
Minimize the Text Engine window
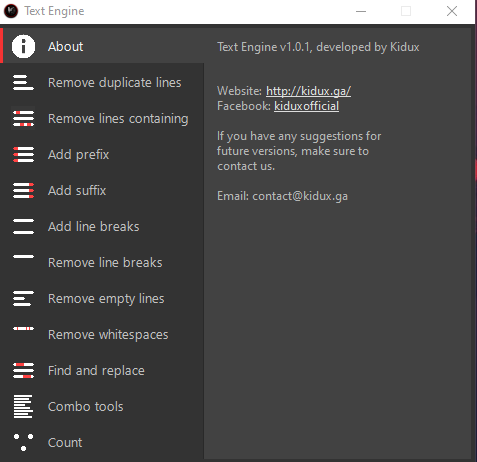pos(361,11)
